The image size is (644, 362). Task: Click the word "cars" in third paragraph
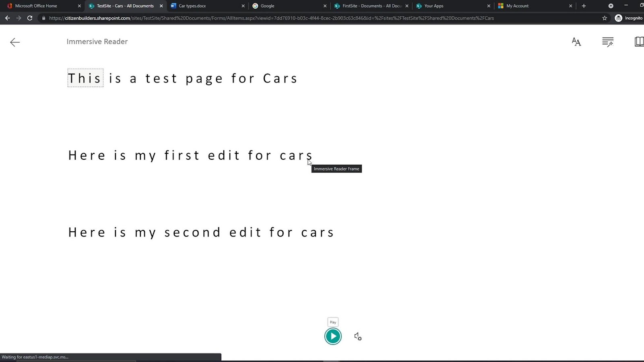[317, 232]
